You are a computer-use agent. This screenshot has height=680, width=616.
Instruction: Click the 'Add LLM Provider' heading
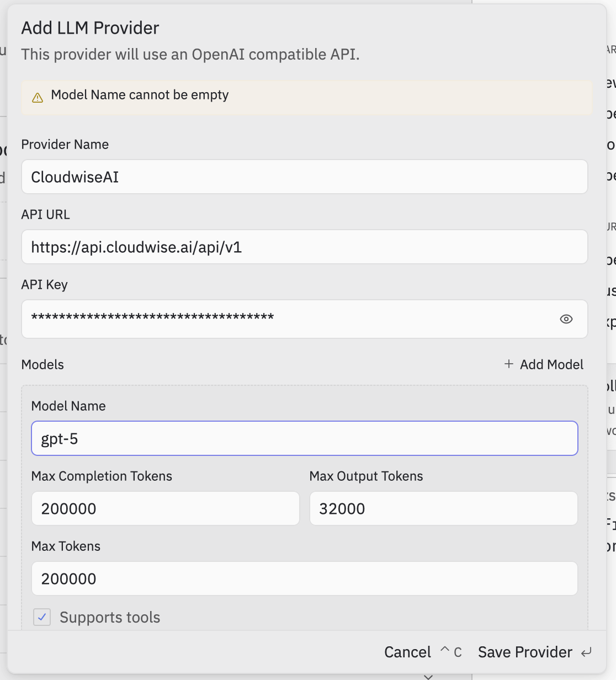pyautogui.click(x=90, y=28)
